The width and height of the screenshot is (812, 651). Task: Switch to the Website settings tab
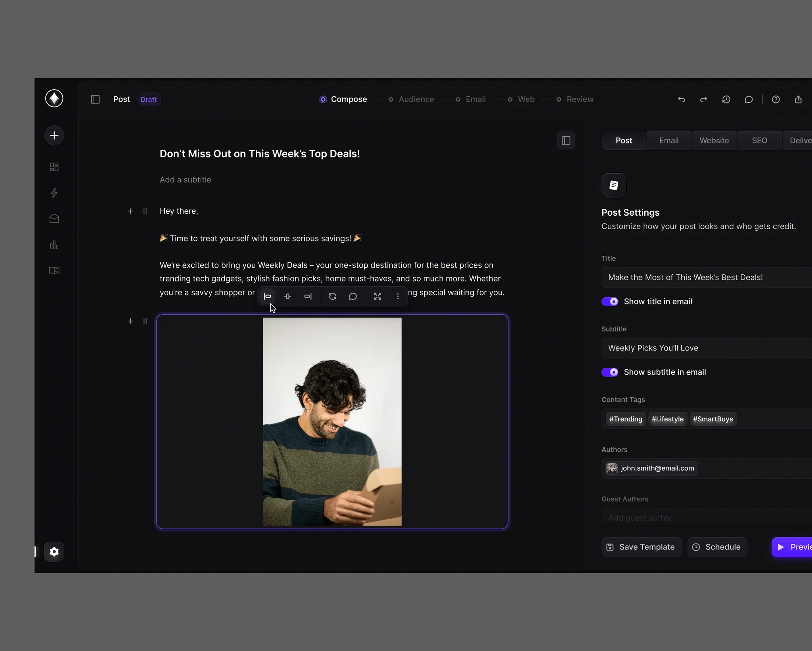[x=714, y=141]
